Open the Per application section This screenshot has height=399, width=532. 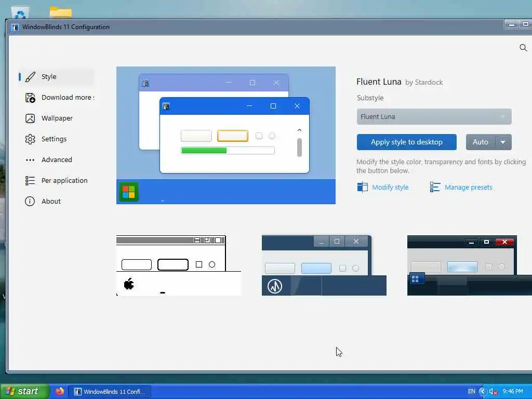pos(56,180)
